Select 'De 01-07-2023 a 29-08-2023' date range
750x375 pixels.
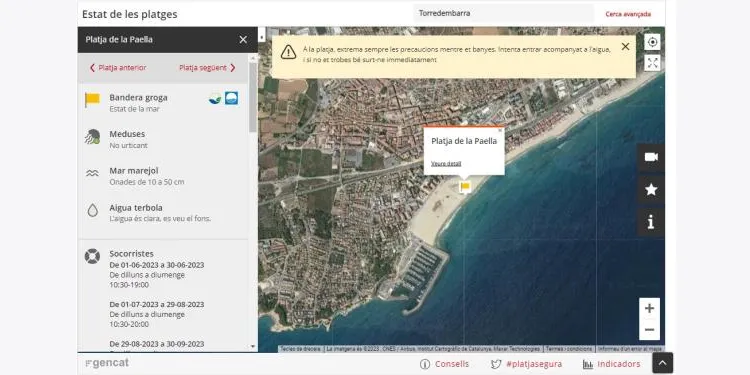[x=157, y=305]
